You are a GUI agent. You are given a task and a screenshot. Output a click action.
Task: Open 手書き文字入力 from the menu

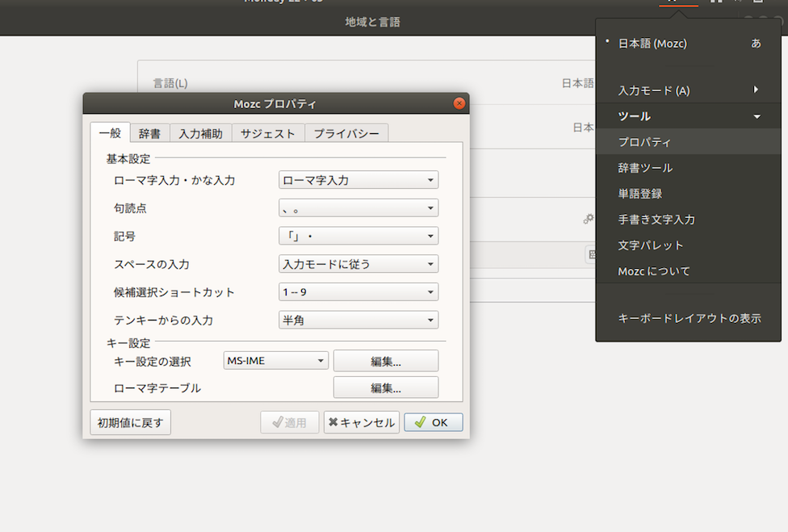pyautogui.click(x=688, y=220)
